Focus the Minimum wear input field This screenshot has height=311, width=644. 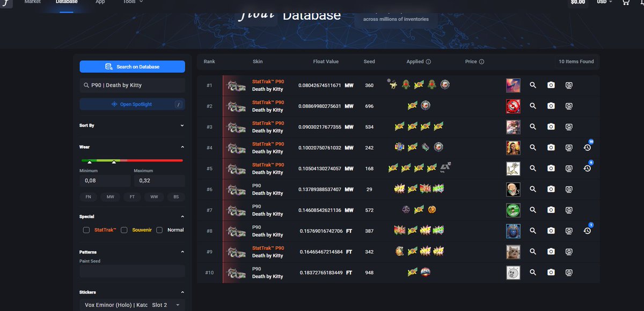tap(105, 180)
